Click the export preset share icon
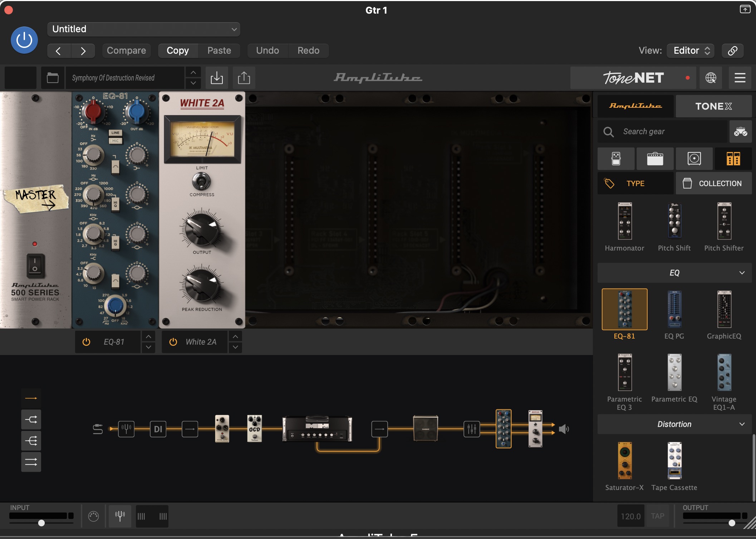 point(244,78)
